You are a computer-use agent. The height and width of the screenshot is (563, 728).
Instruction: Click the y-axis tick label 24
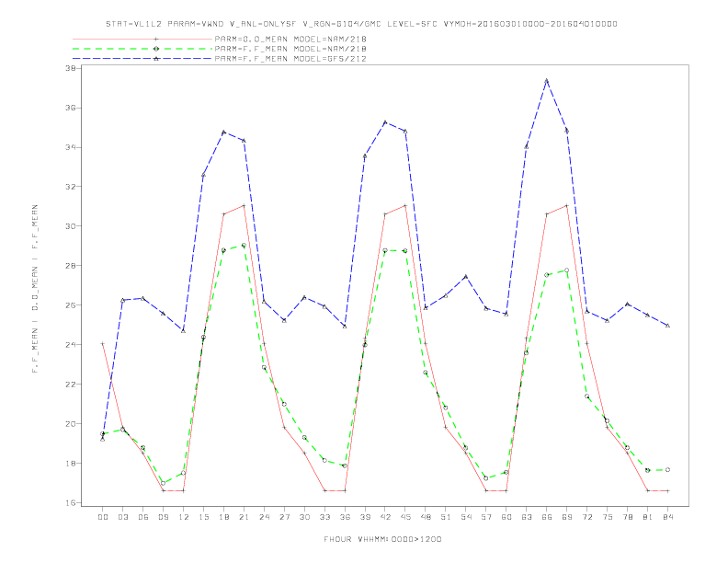[x=71, y=345]
